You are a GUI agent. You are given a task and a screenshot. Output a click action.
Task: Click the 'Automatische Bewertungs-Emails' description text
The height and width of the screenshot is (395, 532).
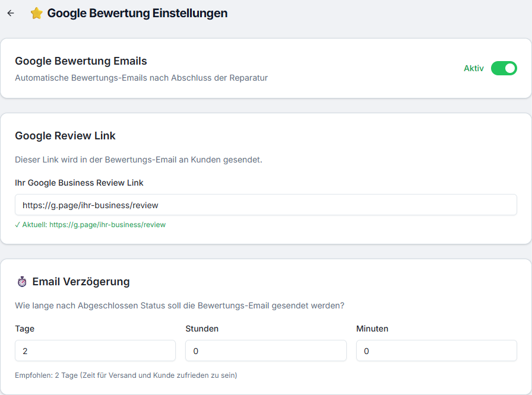click(x=141, y=78)
